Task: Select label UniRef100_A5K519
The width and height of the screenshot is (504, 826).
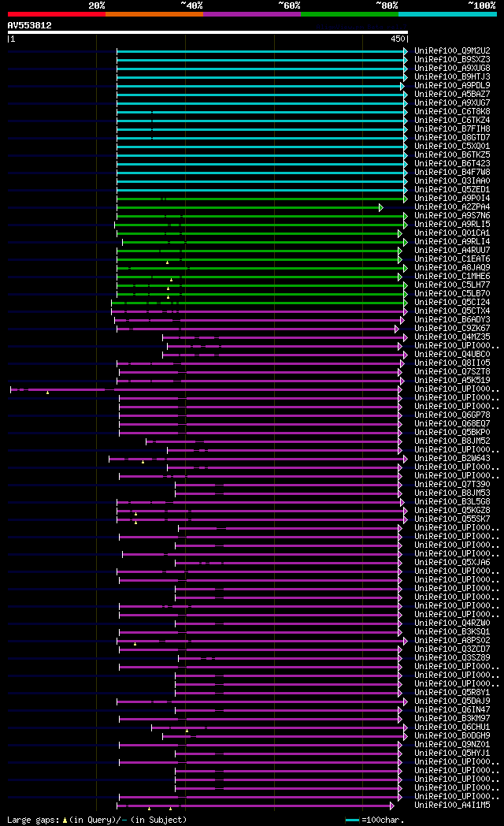Action: [452, 381]
